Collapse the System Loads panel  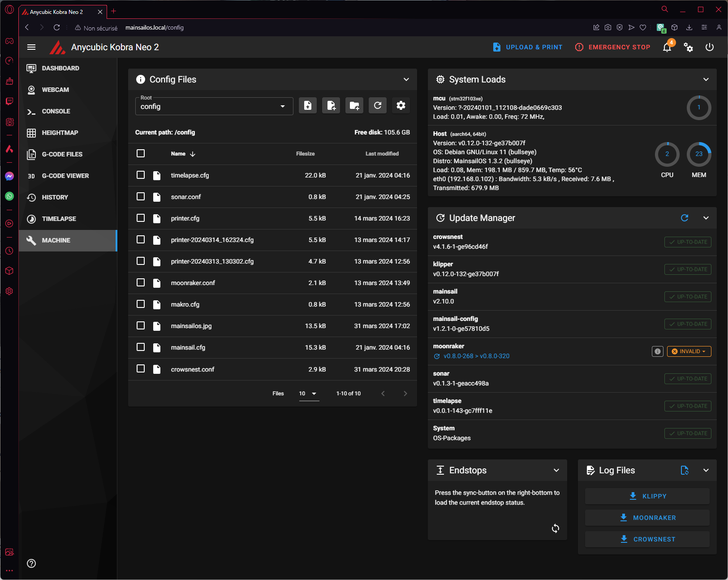706,79
